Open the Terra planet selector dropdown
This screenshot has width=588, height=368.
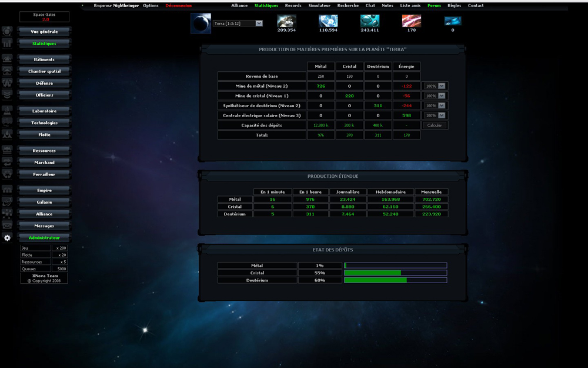click(238, 24)
